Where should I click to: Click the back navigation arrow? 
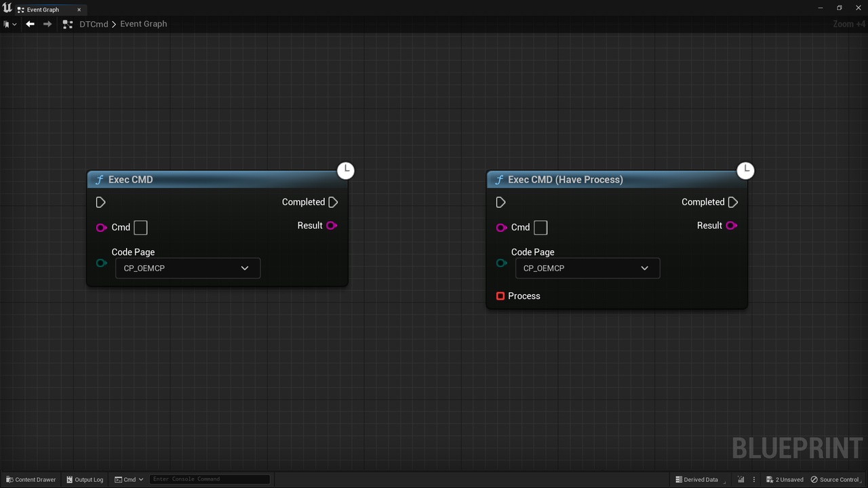[30, 24]
